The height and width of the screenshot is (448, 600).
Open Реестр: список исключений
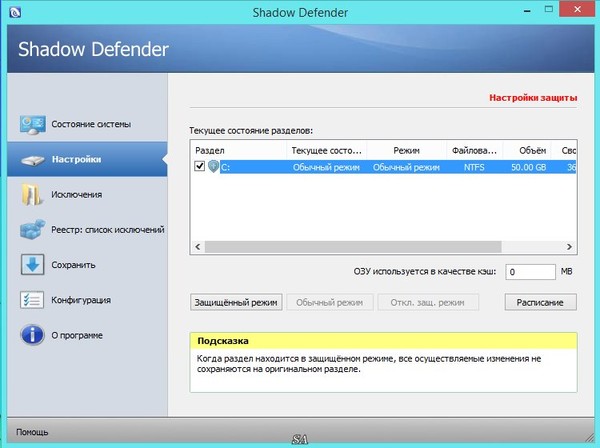pyautogui.click(x=87, y=230)
